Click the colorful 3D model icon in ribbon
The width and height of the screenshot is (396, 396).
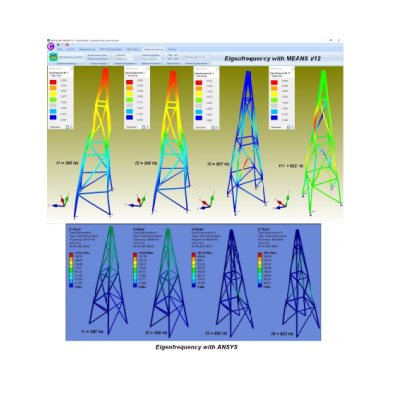(53, 57)
